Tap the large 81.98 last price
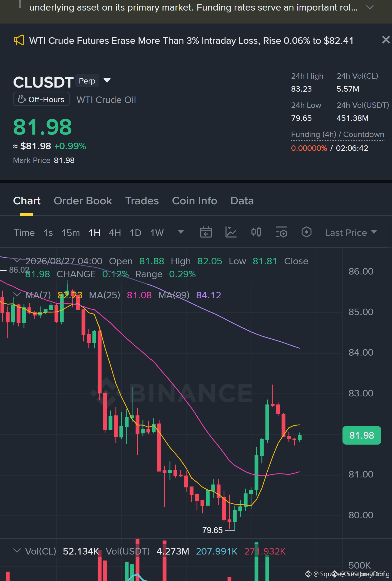Screen dimensions: 392x581 click(42, 127)
